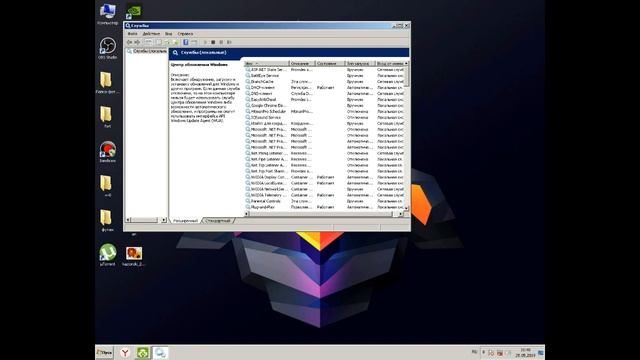The image size is (640, 360).
Task: Select the BranchCache service row
Action: 324,82
